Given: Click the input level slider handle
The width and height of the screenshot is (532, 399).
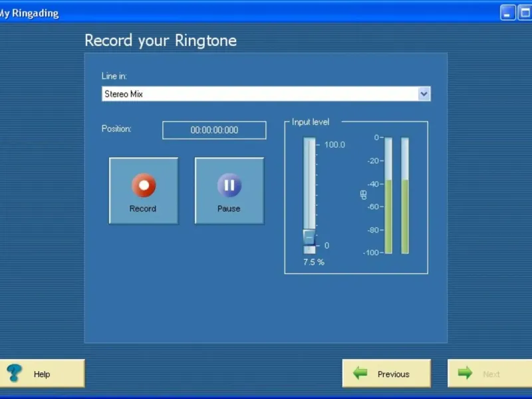Looking at the screenshot, I should [309, 237].
